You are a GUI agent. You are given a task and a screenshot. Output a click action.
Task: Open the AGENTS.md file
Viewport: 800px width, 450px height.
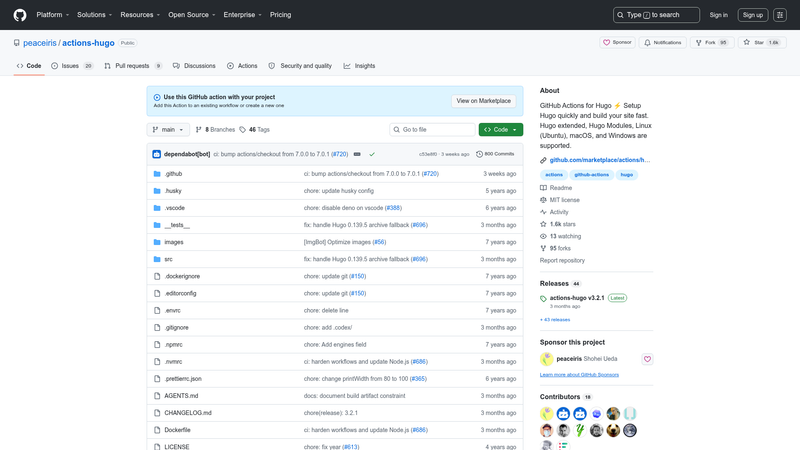pyautogui.click(x=181, y=396)
